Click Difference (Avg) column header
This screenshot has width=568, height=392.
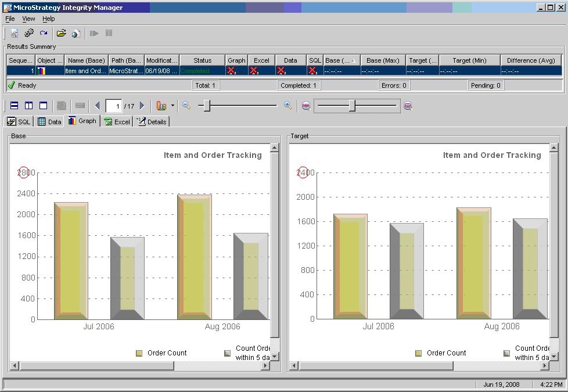pos(531,60)
